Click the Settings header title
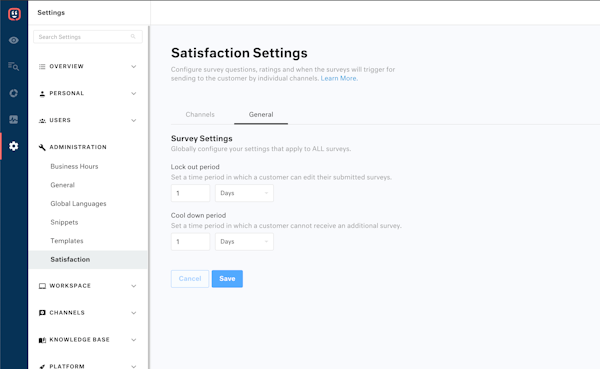600x369 pixels. (51, 13)
